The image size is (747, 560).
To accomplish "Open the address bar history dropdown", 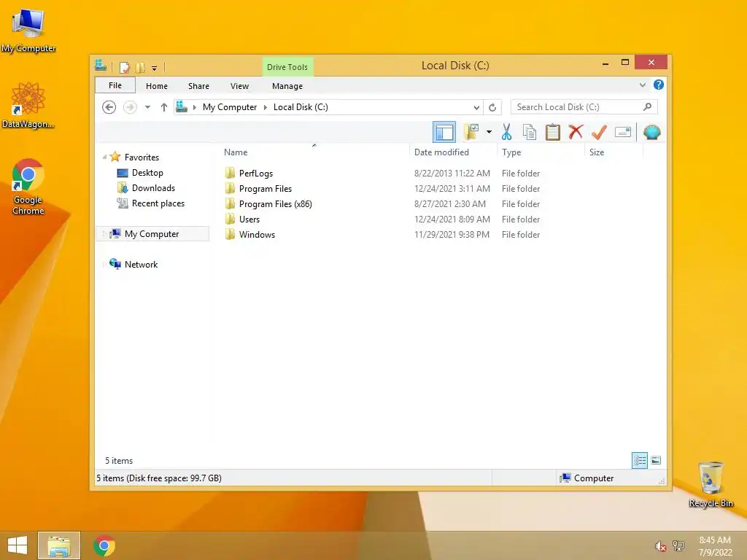I will pyautogui.click(x=476, y=107).
